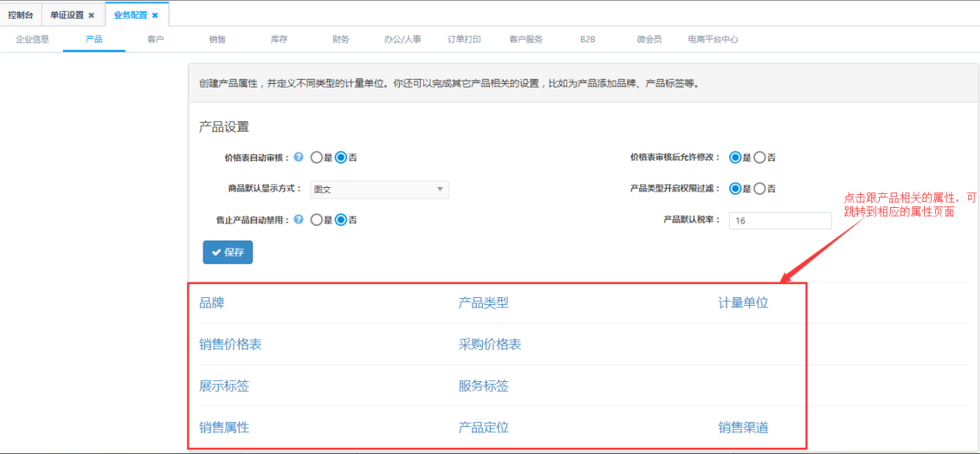Image resolution: width=980 pixels, height=454 pixels.
Task: Close the 业务配置 tab
Action: [x=155, y=15]
